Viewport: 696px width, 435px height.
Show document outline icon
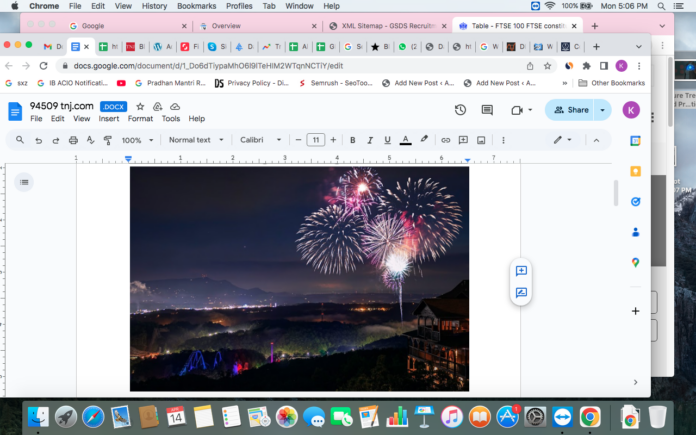[x=25, y=181]
